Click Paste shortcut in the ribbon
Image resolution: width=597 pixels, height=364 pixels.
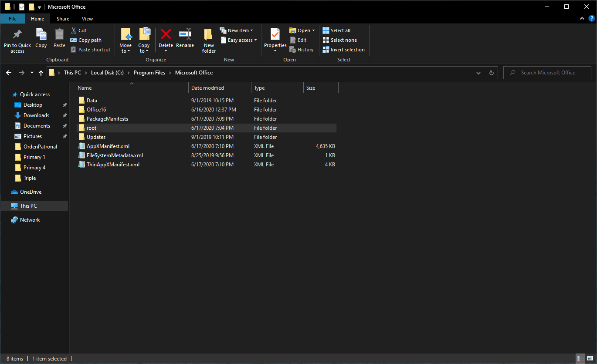pyautogui.click(x=90, y=50)
